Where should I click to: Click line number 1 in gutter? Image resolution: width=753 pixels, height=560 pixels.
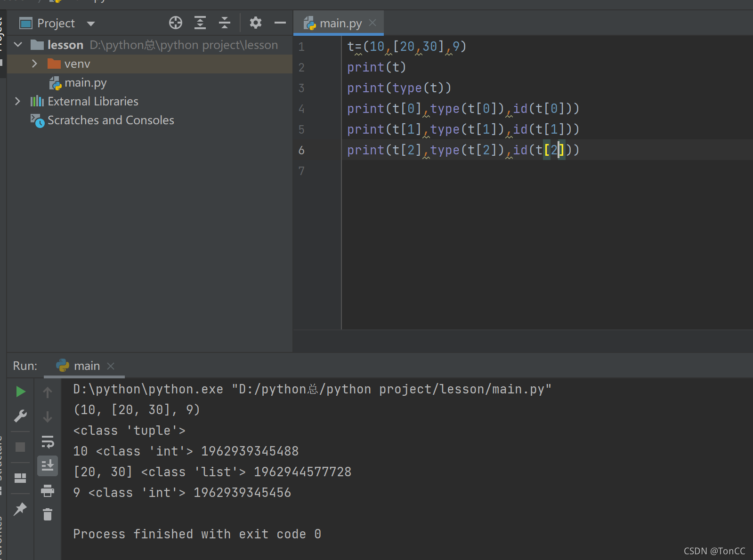[x=301, y=47]
